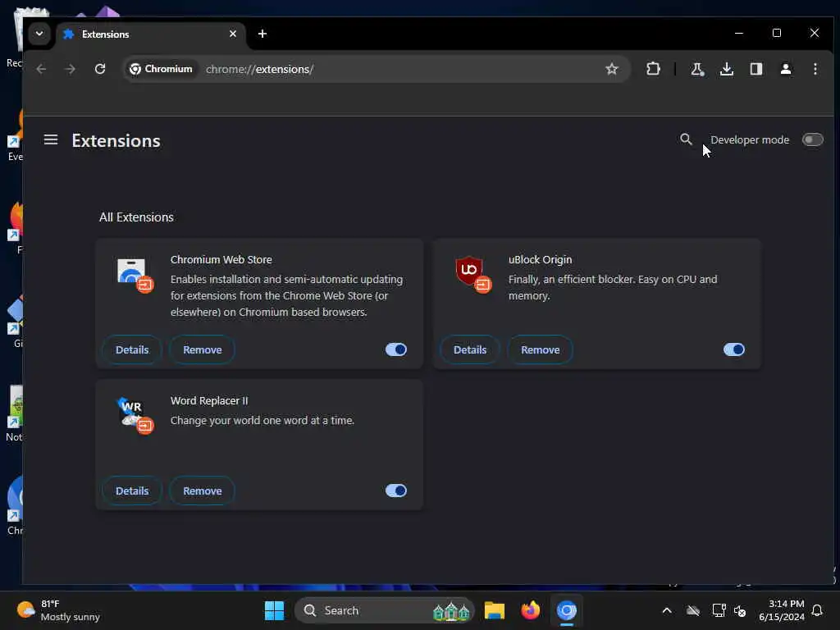Search extensions with the magnifier icon
The image size is (840, 630).
click(x=686, y=139)
